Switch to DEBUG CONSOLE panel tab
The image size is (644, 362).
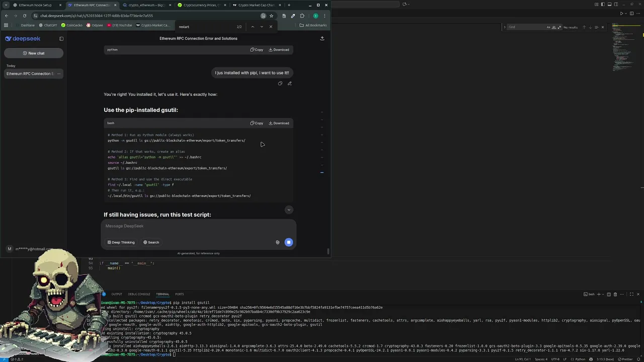click(139, 294)
